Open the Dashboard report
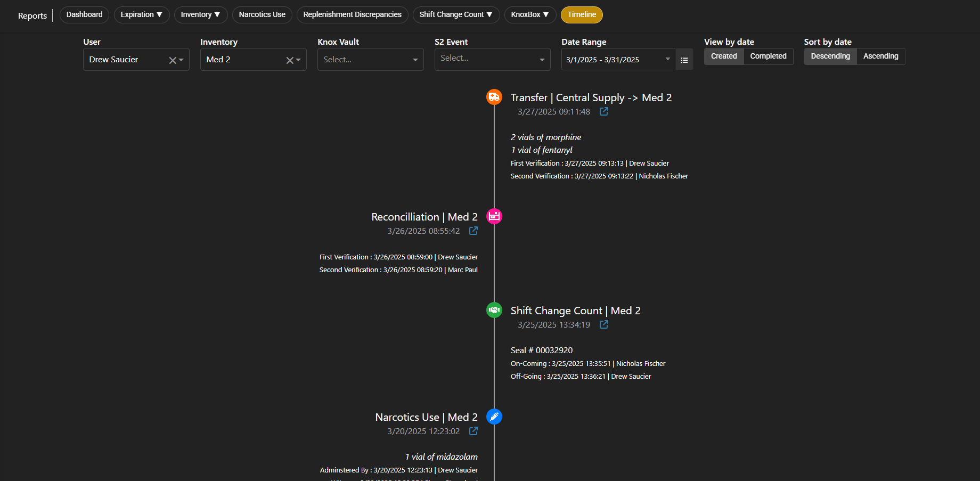This screenshot has height=481, width=980. (84, 14)
